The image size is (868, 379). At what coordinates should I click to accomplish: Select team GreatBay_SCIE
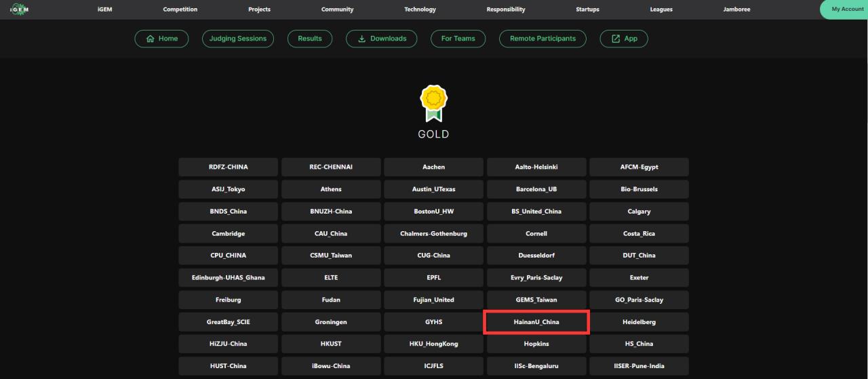tap(229, 322)
